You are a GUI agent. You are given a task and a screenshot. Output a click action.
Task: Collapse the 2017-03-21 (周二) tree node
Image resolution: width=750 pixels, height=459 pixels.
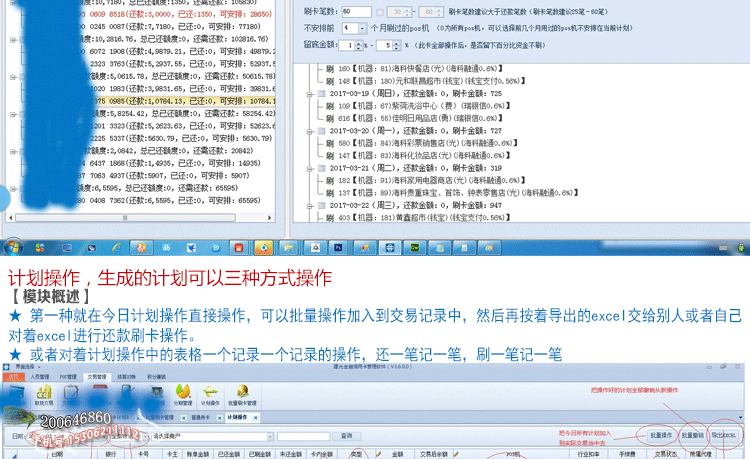click(x=310, y=167)
